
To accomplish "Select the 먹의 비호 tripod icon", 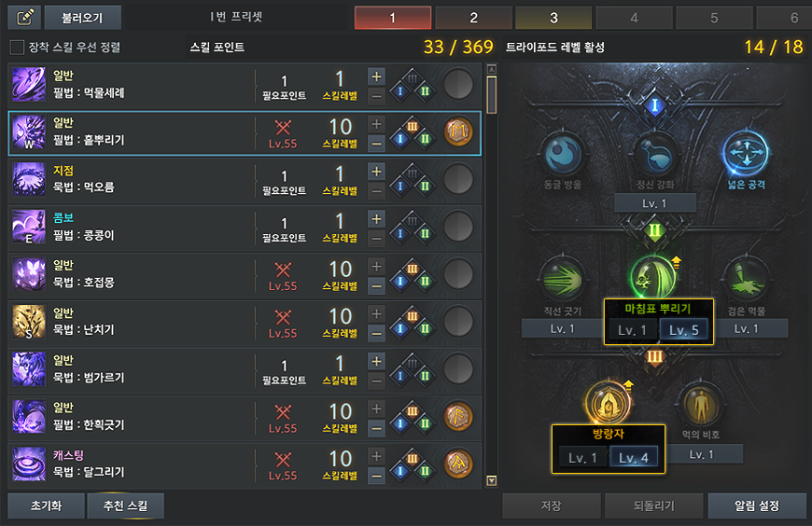I will [x=700, y=405].
